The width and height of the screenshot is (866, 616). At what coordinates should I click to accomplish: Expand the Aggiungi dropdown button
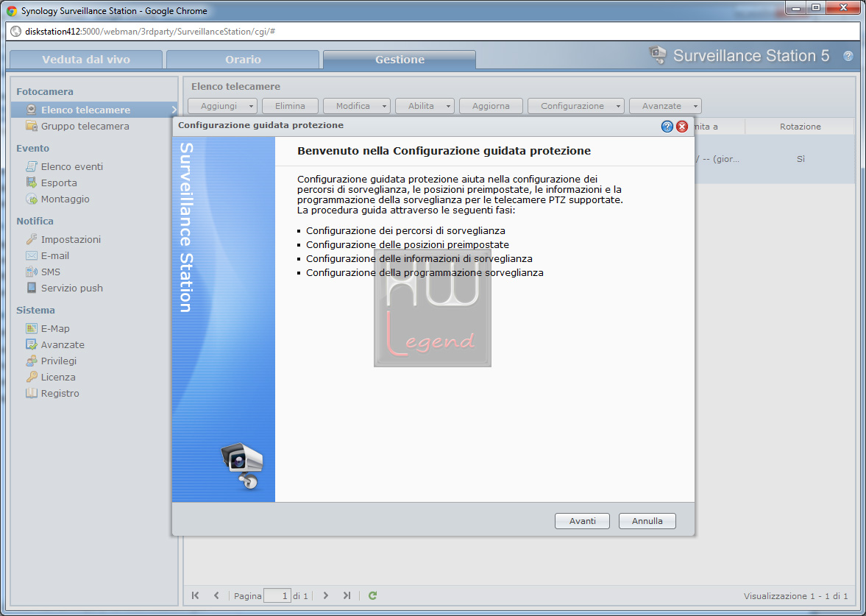(x=223, y=105)
